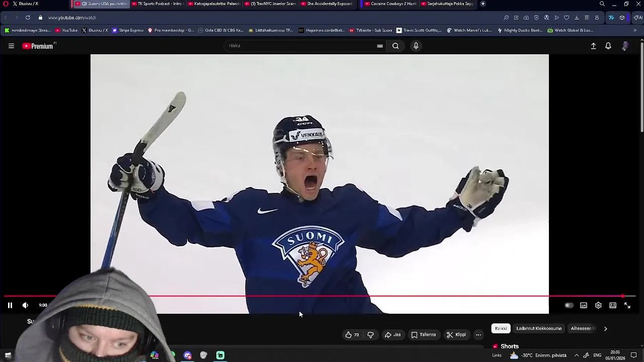This screenshot has width=644, height=362.
Task: Open the extensions cube icon
Action: (622, 18)
